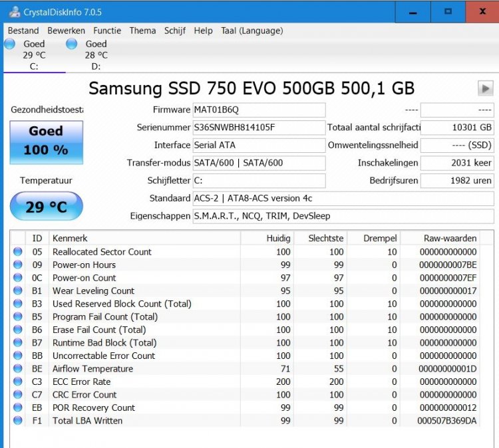Click the CrystalDiskInfo app icon in title bar
The height and width of the screenshot is (448, 499).
14,12
